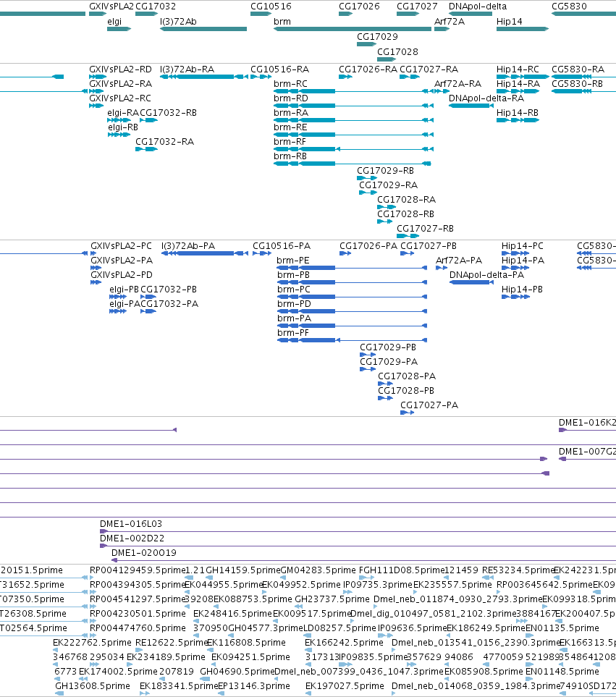Click the CG5830-RB transcript label
The width and height of the screenshot is (616, 697).
click(x=578, y=83)
